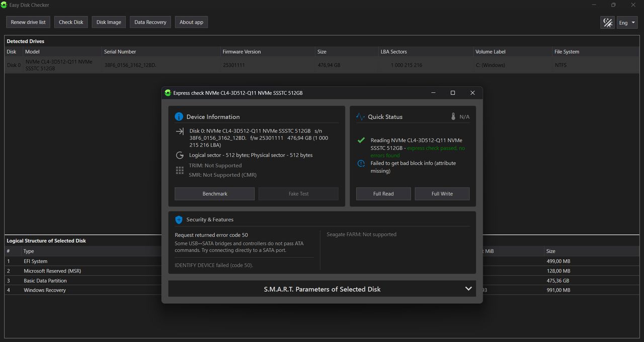Click the Security & Features shield icon

(x=179, y=220)
